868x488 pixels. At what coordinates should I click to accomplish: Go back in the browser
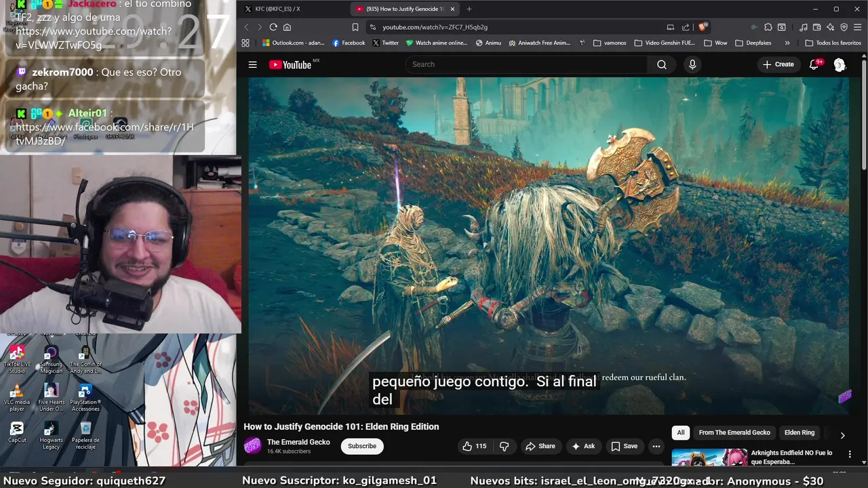click(x=246, y=27)
